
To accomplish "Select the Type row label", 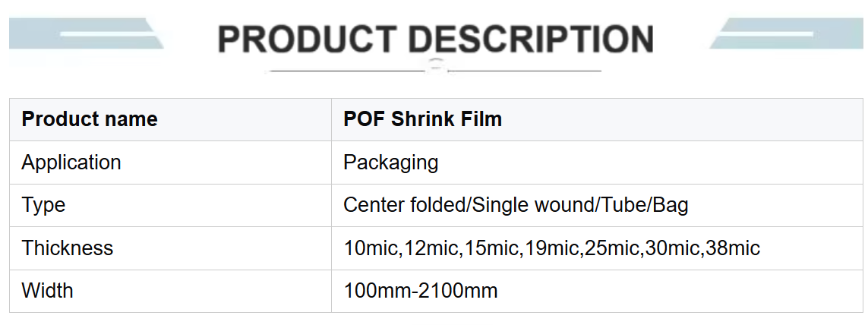I will (x=44, y=205).
